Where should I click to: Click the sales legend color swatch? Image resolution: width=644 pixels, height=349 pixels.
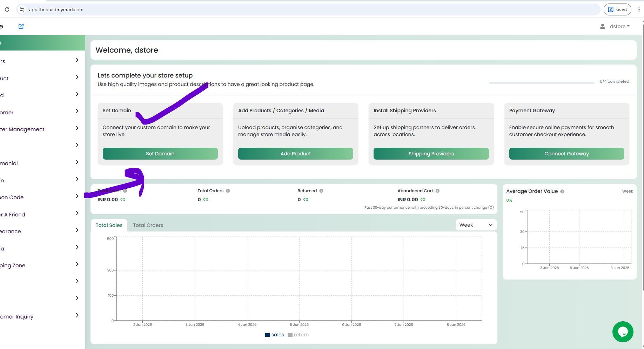pos(268,335)
